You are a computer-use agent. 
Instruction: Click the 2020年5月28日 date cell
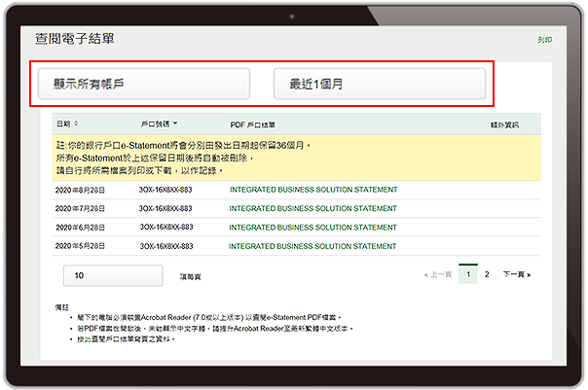[x=80, y=246]
